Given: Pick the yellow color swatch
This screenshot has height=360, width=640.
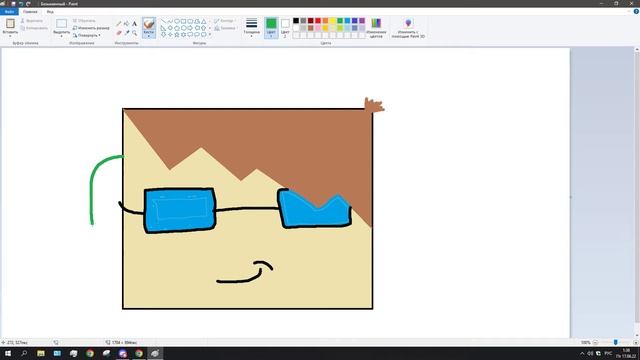Looking at the screenshot, I should pos(333,21).
